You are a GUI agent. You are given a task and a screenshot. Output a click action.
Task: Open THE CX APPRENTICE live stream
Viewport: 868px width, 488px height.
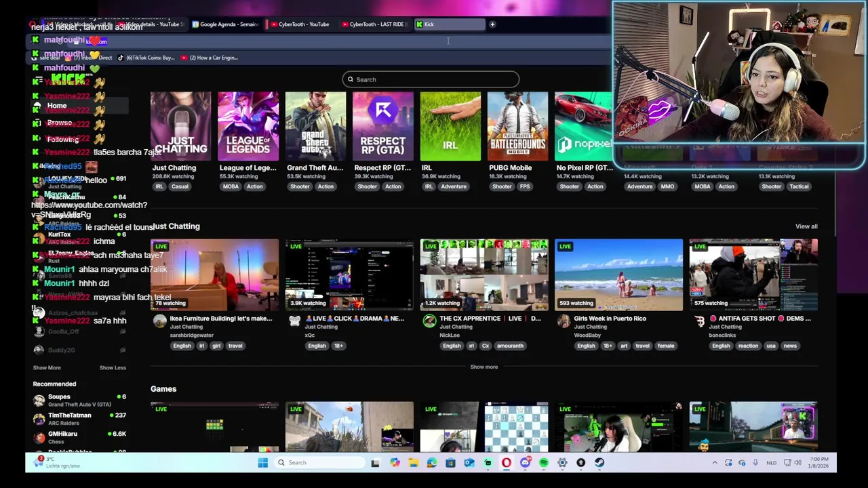click(x=484, y=274)
